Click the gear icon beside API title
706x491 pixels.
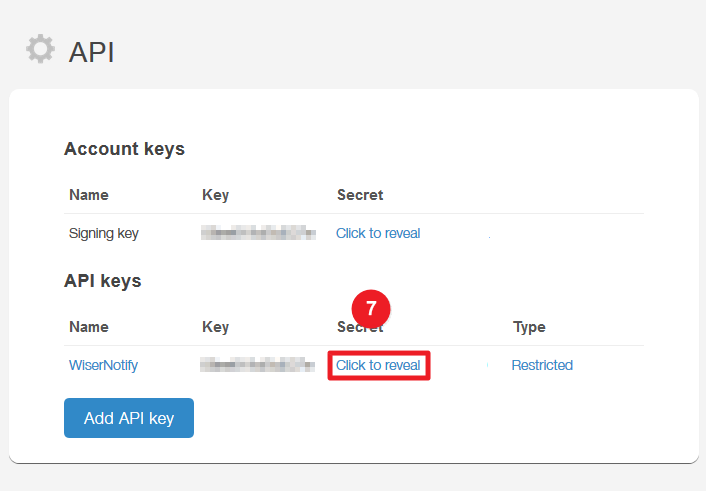[x=41, y=49]
